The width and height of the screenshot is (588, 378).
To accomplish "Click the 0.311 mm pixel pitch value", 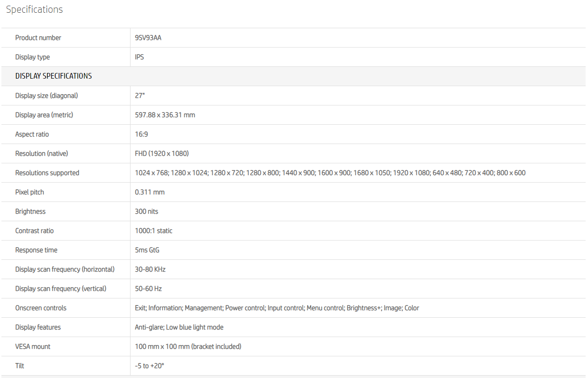I will [x=149, y=192].
